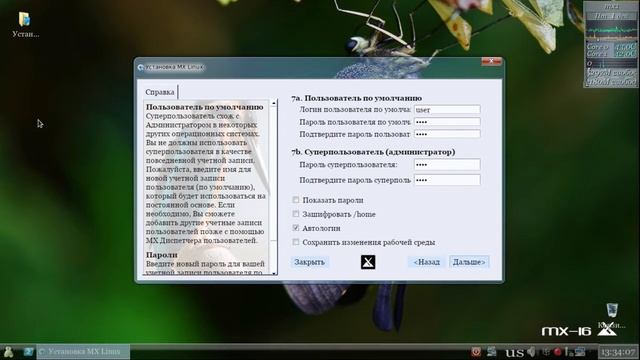Switch to Установка MX Linux taskbar entry
The height and width of the screenshot is (360, 640).
pos(83,351)
